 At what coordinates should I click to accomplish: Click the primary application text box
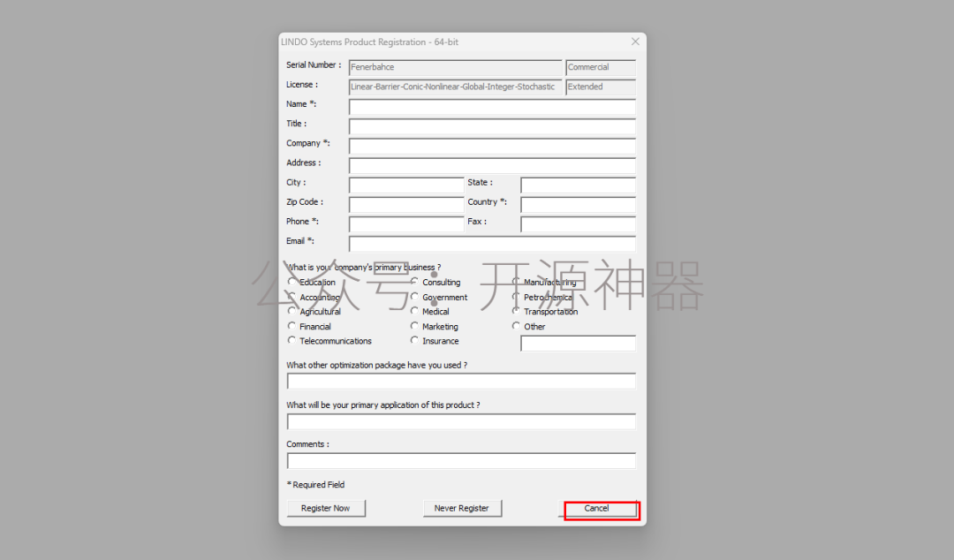[461, 421]
